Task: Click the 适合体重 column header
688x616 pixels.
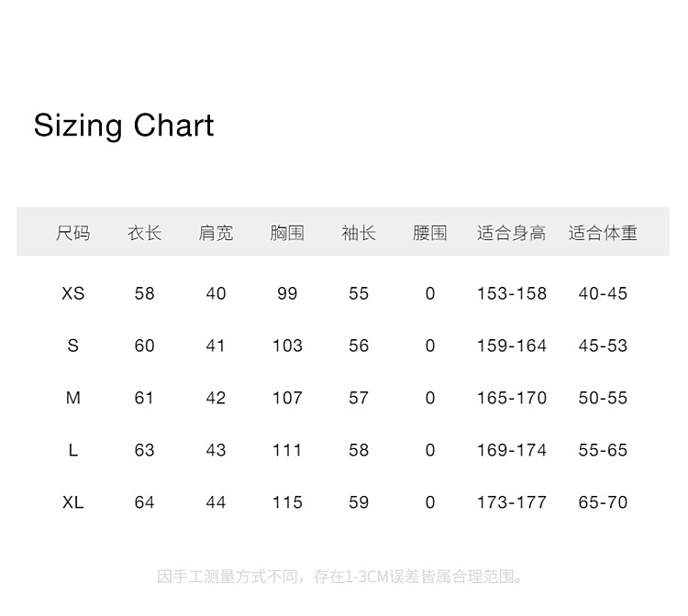Action: coord(603,233)
